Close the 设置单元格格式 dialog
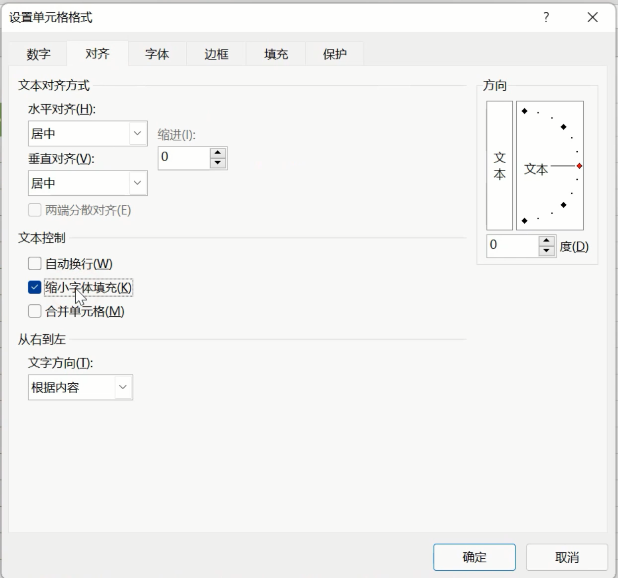Image resolution: width=618 pixels, height=578 pixels. pyautogui.click(x=592, y=17)
